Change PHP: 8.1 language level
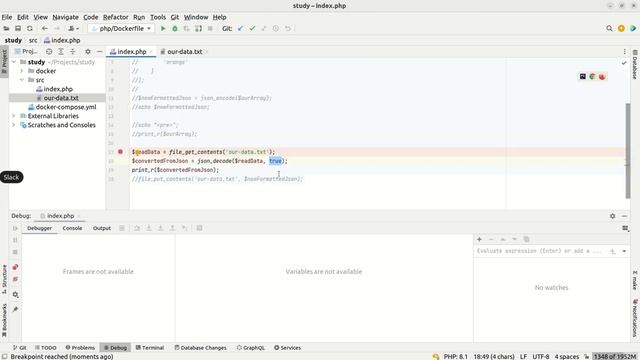This screenshot has width=640, height=360. click(x=456, y=356)
